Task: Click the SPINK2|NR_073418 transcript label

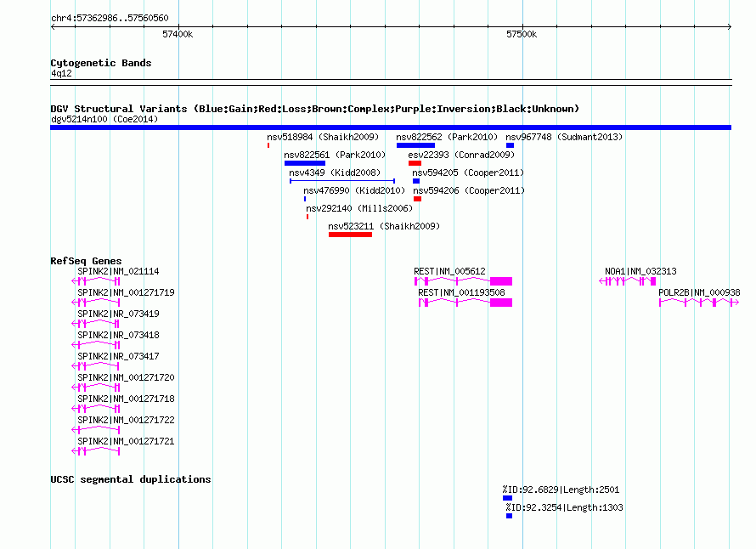Action: click(118, 335)
